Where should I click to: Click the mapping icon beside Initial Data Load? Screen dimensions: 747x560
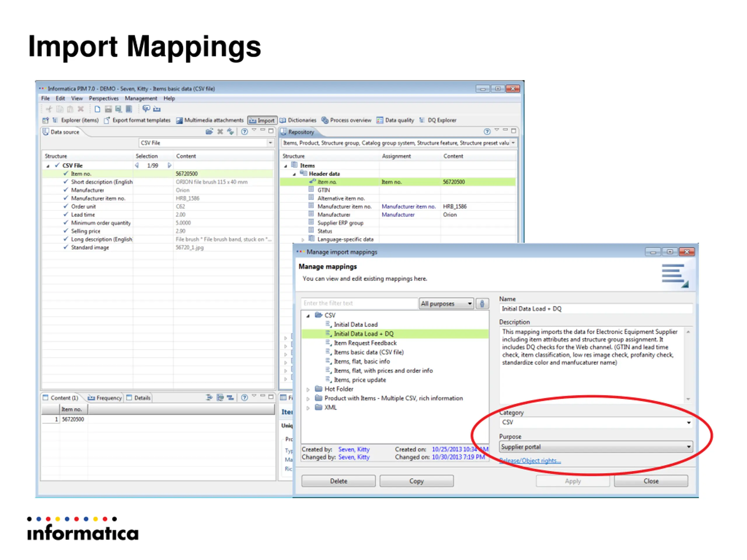tap(328, 324)
